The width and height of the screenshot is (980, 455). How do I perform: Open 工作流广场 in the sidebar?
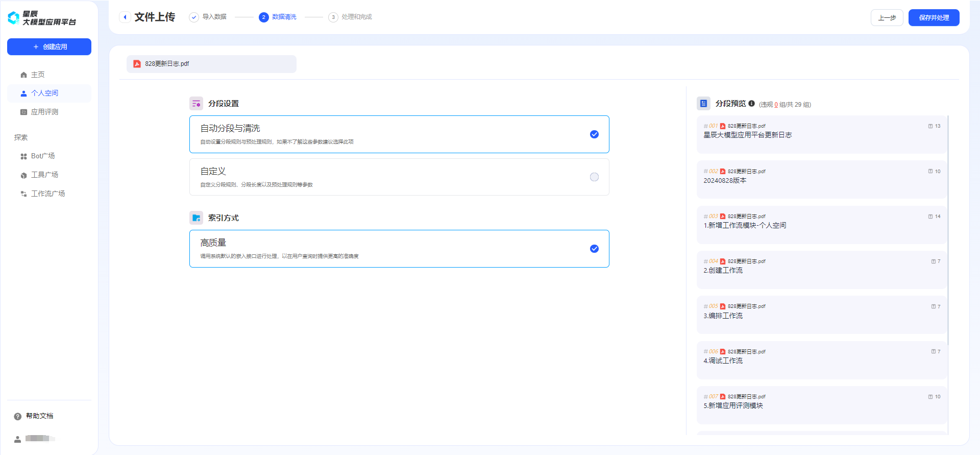(49, 194)
